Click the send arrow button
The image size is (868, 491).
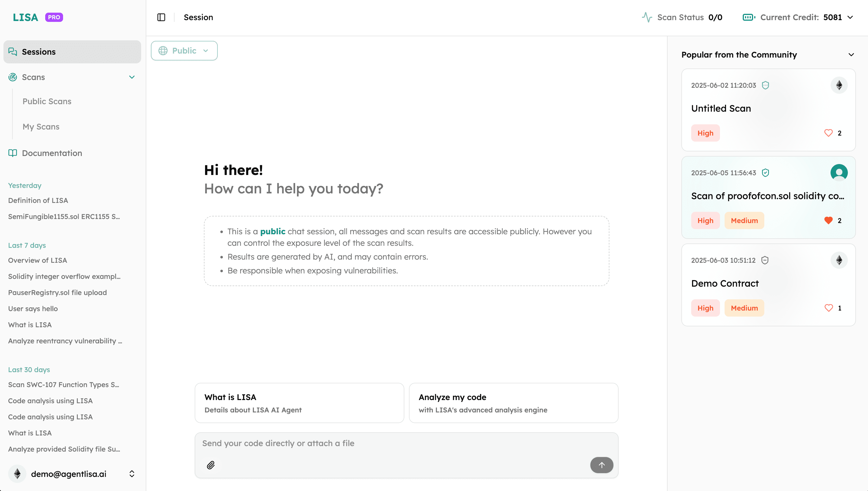pyautogui.click(x=602, y=465)
